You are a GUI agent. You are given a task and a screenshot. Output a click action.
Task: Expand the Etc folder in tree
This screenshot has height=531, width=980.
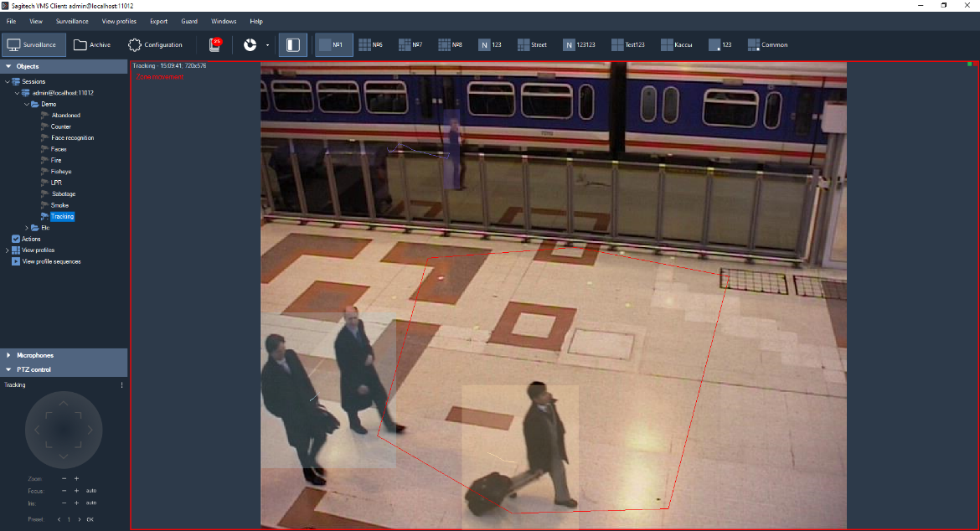tap(26, 228)
